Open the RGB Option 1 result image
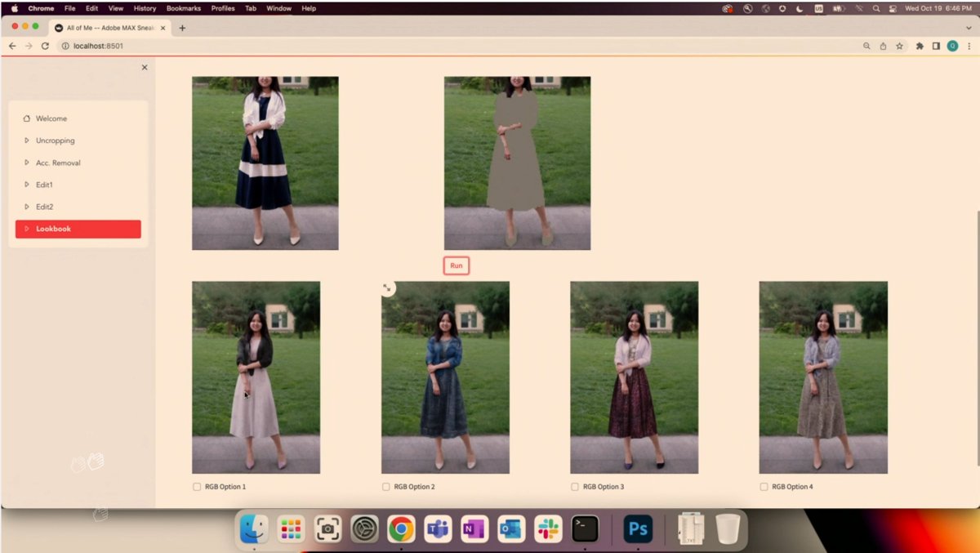Image resolution: width=980 pixels, height=553 pixels. (256, 377)
